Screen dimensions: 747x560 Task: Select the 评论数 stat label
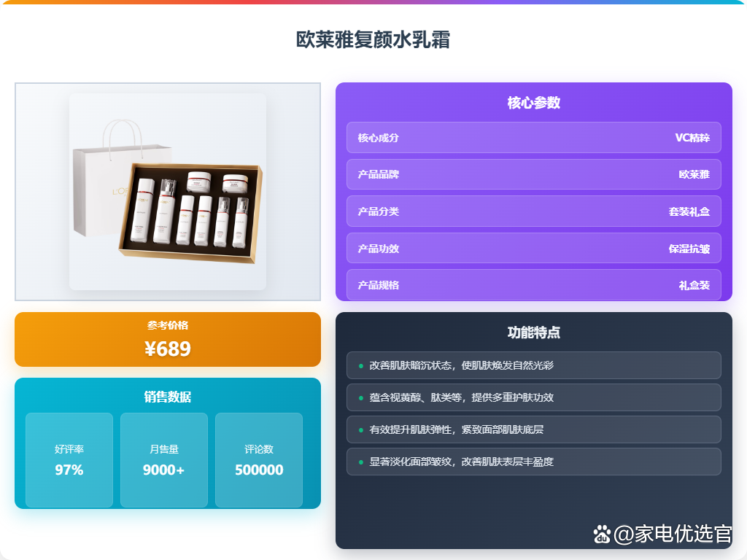(259, 449)
